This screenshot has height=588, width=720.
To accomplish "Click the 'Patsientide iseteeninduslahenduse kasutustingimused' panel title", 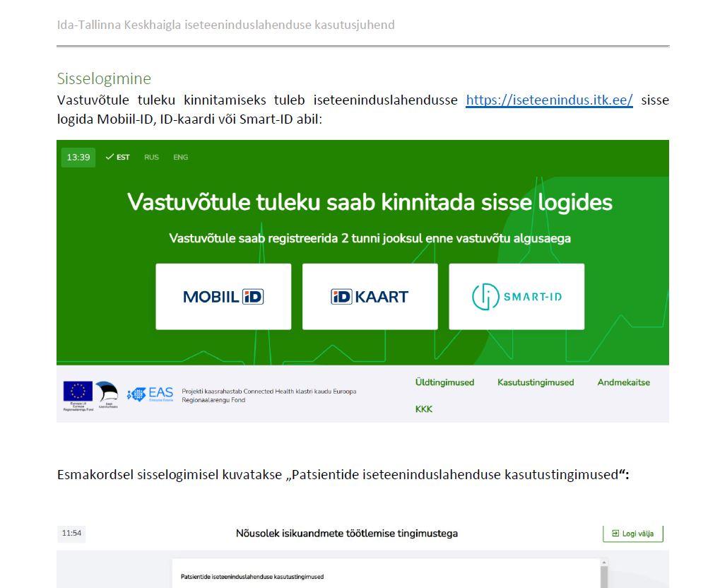I will coord(252,577).
